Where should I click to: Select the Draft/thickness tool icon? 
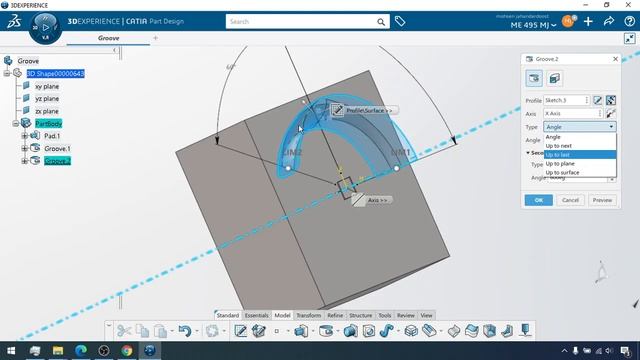pos(471,331)
